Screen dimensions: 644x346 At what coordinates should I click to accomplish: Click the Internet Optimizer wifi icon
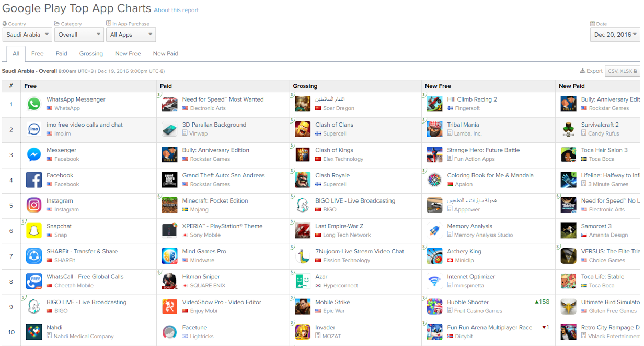point(434,281)
